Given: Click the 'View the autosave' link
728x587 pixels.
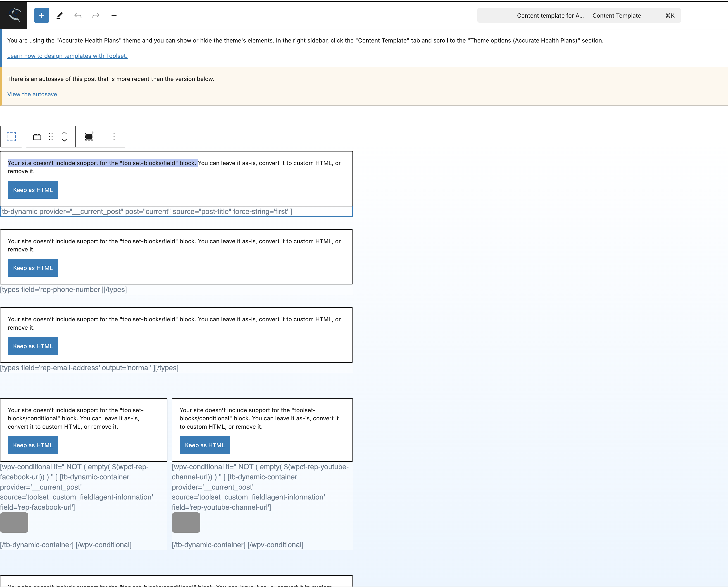Looking at the screenshot, I should tap(32, 94).
